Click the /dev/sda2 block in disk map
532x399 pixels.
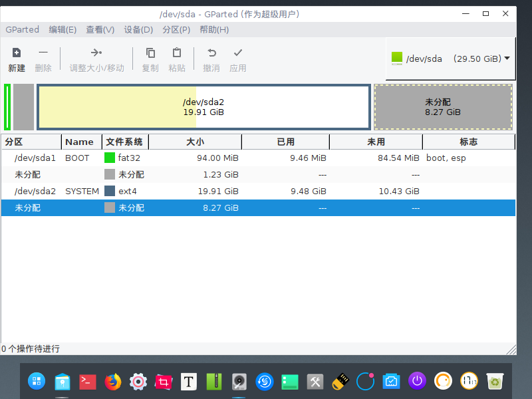pos(203,106)
